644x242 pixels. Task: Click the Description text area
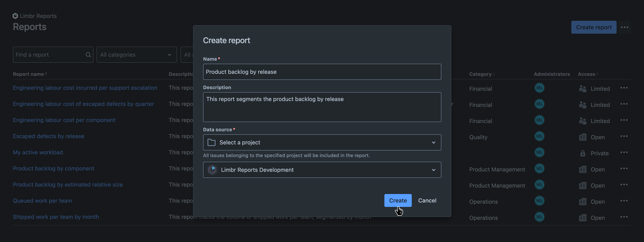point(322,107)
